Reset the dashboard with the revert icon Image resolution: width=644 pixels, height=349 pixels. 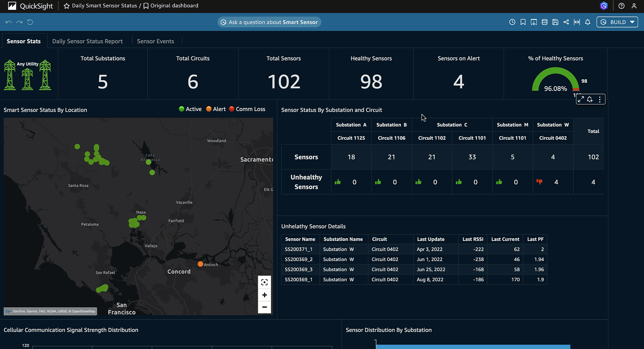click(x=30, y=22)
